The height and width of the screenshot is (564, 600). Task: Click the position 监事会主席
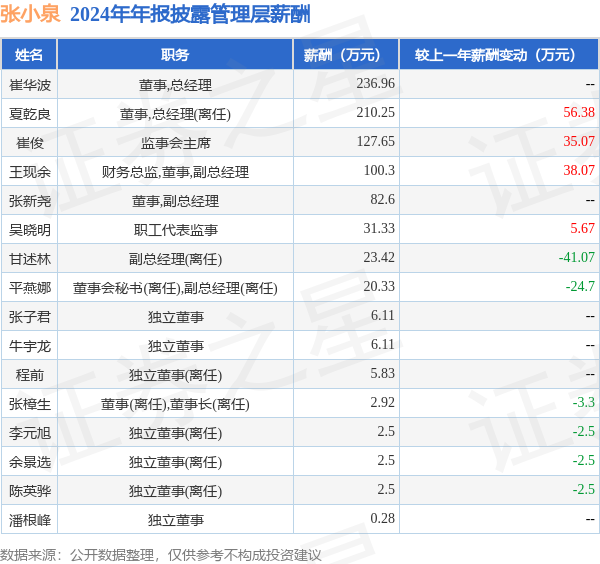pos(175,143)
